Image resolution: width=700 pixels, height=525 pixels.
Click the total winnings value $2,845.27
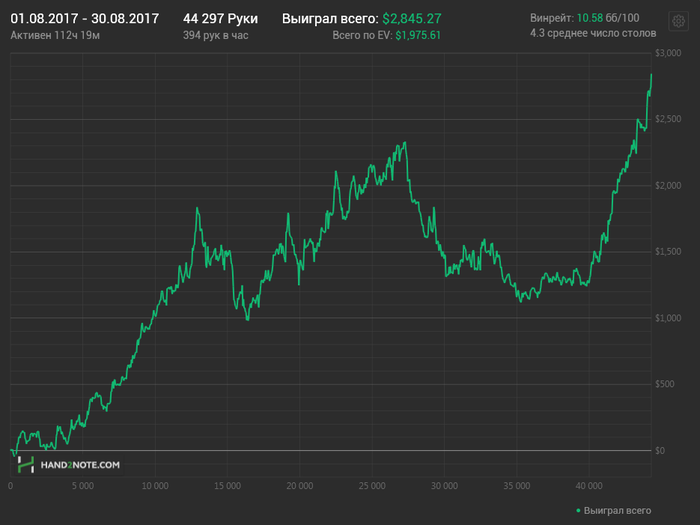[412, 19]
